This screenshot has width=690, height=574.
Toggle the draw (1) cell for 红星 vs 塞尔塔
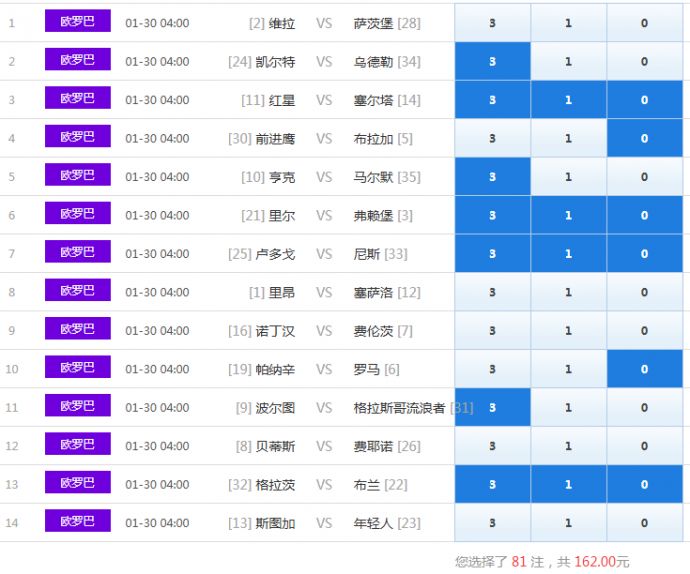click(568, 100)
